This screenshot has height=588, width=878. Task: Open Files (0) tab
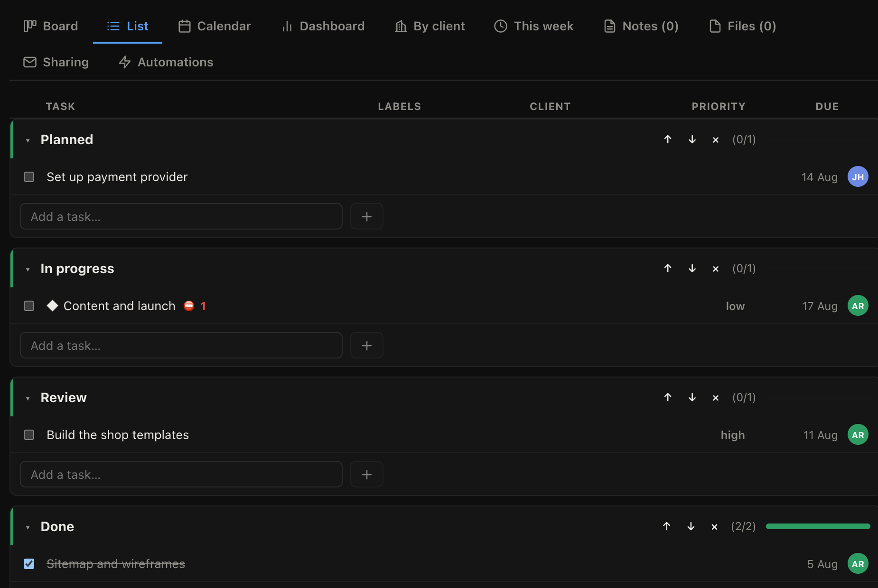pos(743,26)
